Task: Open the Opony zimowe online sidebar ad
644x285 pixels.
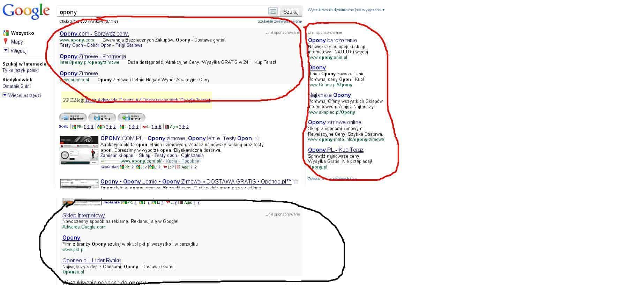Action: 335,122
